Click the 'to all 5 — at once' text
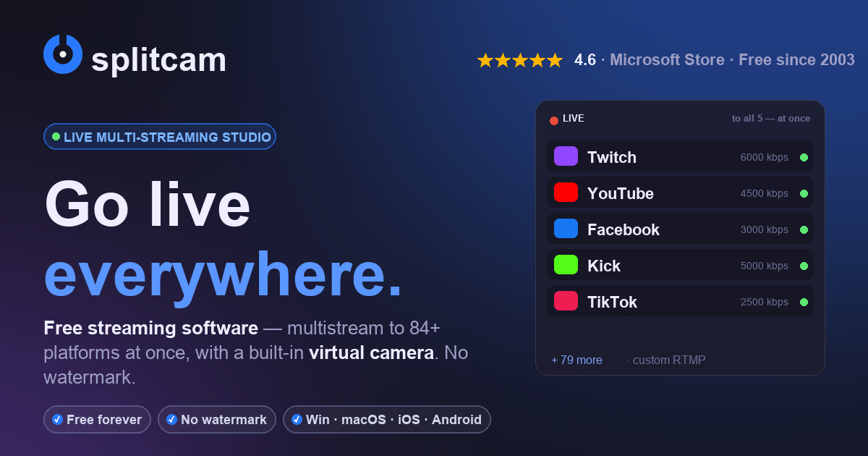Image resolution: width=868 pixels, height=456 pixels. point(771,119)
